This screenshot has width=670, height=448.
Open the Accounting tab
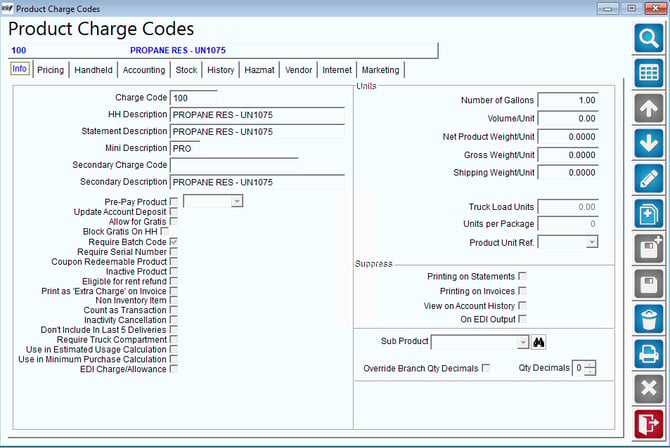click(x=144, y=70)
